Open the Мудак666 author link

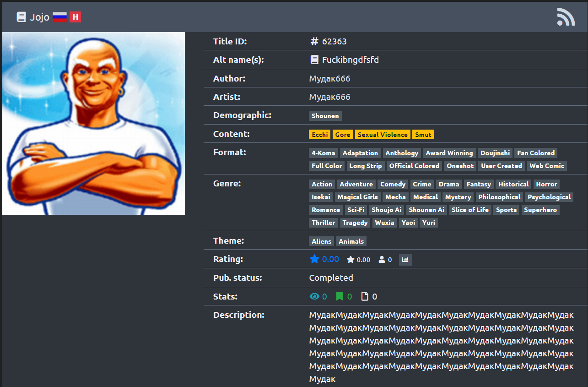click(329, 79)
